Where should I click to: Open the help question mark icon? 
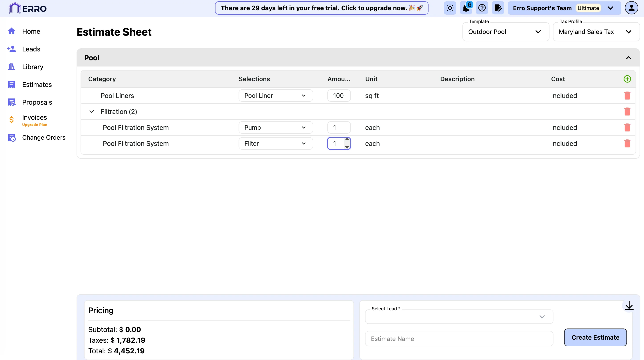[x=482, y=8]
